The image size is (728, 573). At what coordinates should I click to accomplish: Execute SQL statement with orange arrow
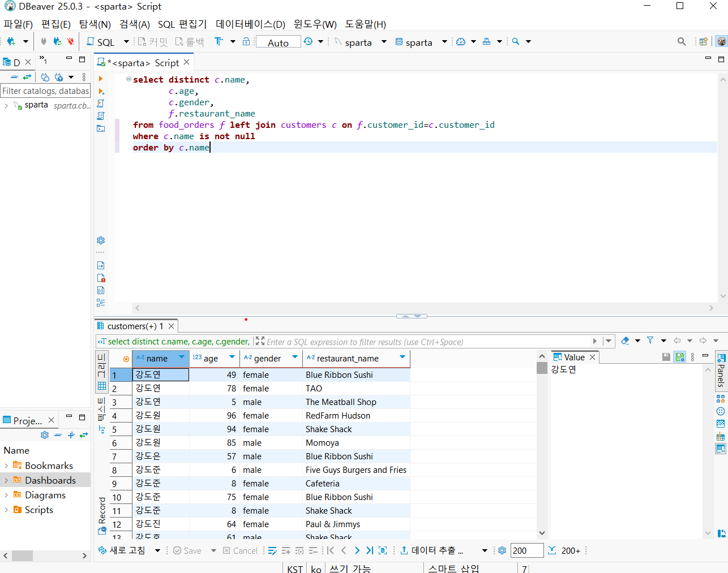[101, 79]
